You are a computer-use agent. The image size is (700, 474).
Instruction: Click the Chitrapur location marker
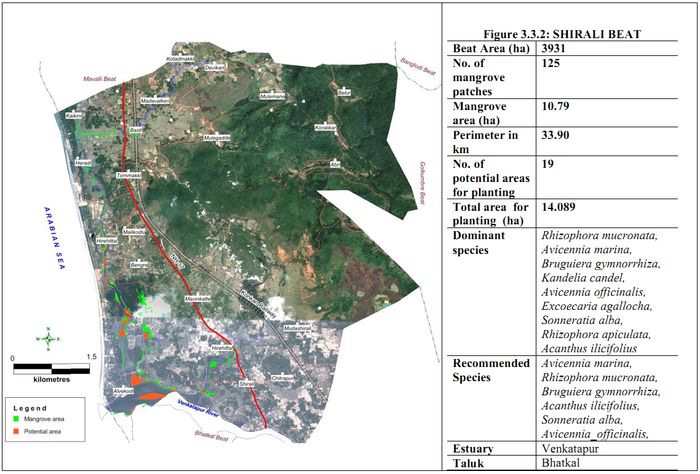tap(283, 379)
